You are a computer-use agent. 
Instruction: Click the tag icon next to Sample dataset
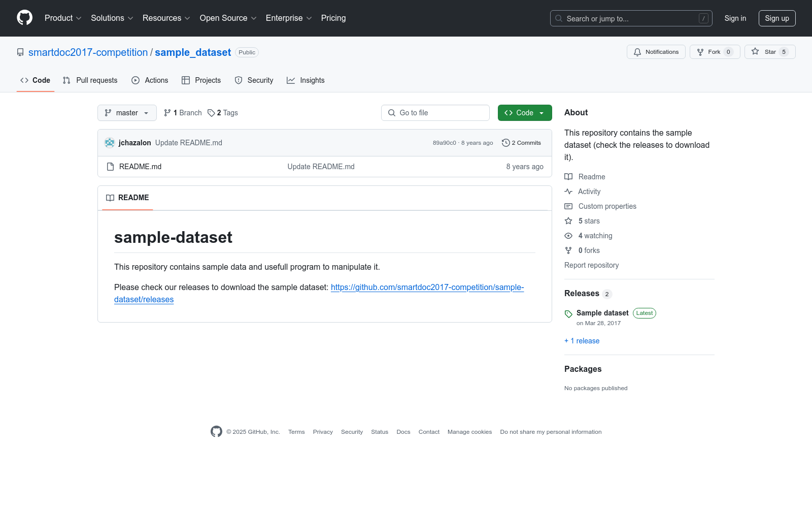click(568, 314)
